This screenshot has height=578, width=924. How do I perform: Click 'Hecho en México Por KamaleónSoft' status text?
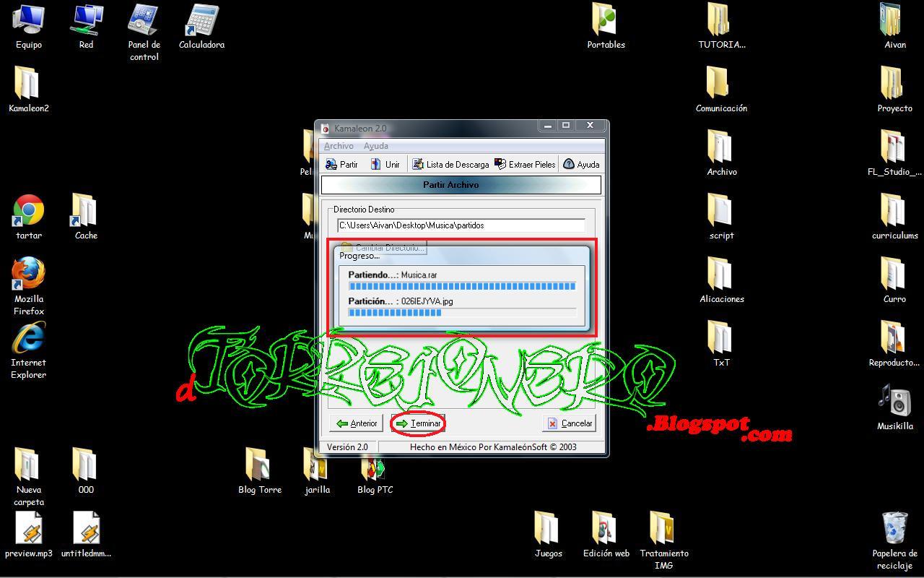click(x=493, y=447)
